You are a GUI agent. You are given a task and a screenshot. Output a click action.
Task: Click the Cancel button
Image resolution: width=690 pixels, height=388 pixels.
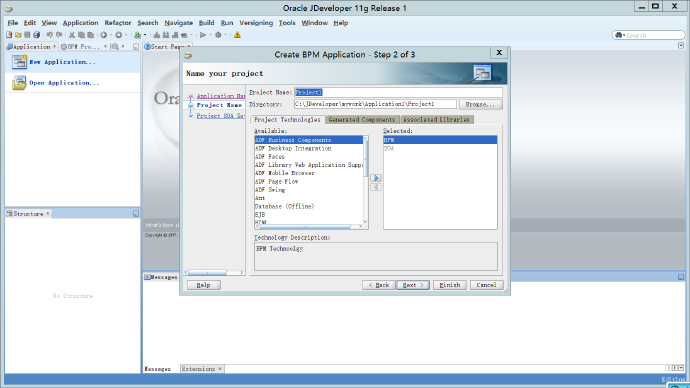(486, 285)
